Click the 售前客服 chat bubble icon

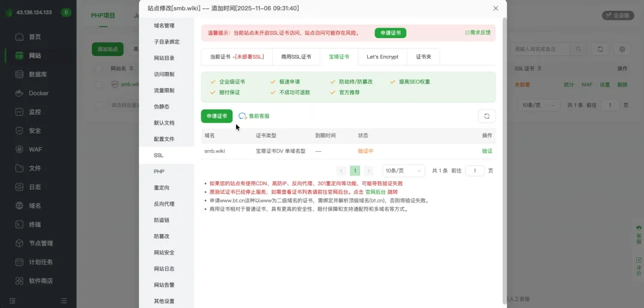243,116
